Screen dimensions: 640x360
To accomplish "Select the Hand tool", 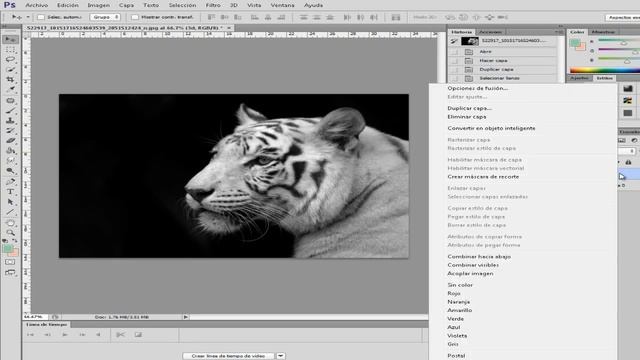I will coord(10,223).
